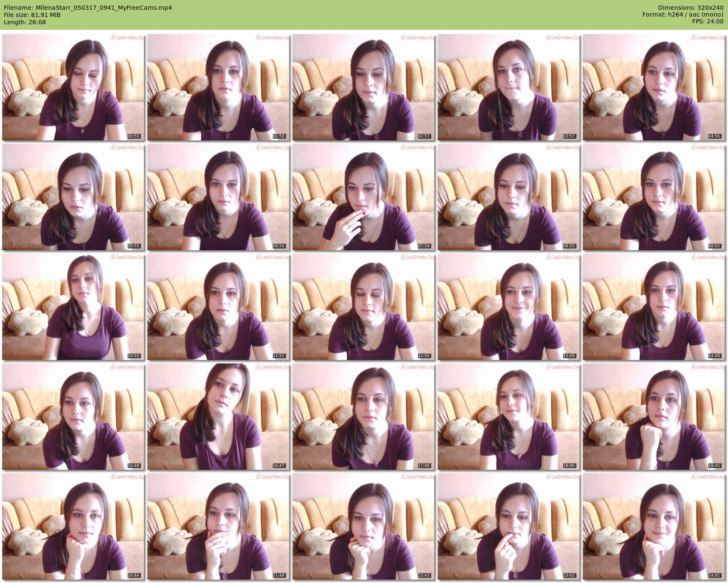Open the frame at 20:44
728x583 pixels.
pyautogui.click(x=73, y=526)
